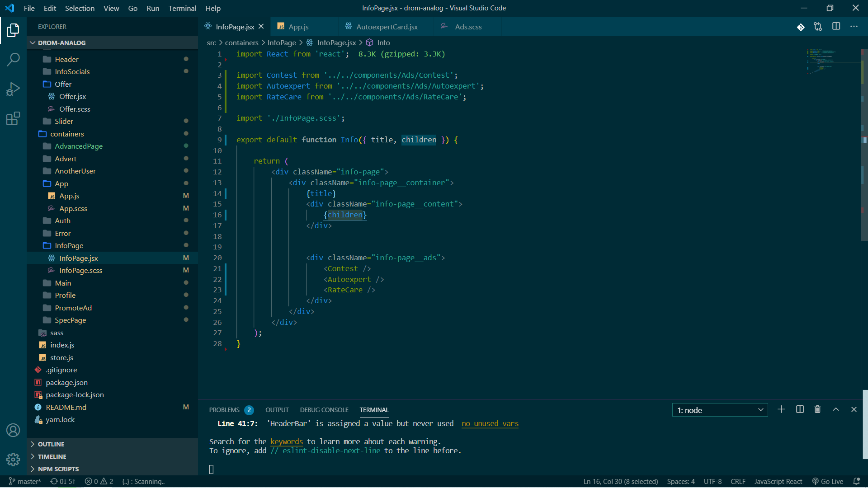Screen dimensions: 868x488
Task: Open errors and warnings count in status bar
Action: 99,481
